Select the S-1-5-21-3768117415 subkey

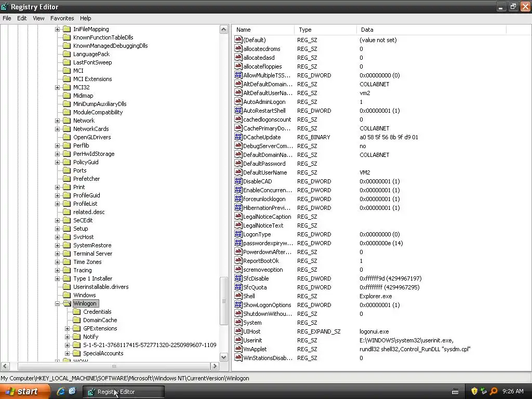150,345
